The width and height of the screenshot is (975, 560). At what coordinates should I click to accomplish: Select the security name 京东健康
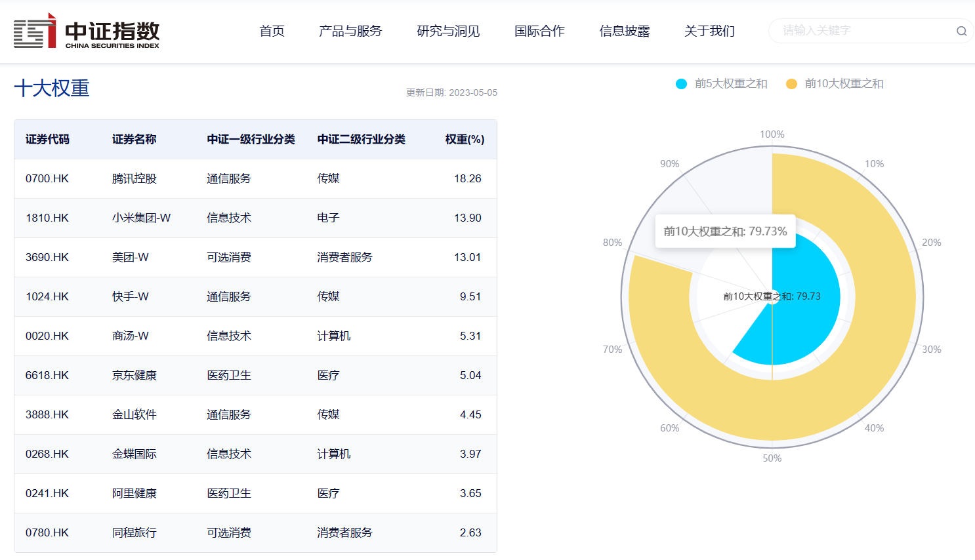tap(135, 375)
